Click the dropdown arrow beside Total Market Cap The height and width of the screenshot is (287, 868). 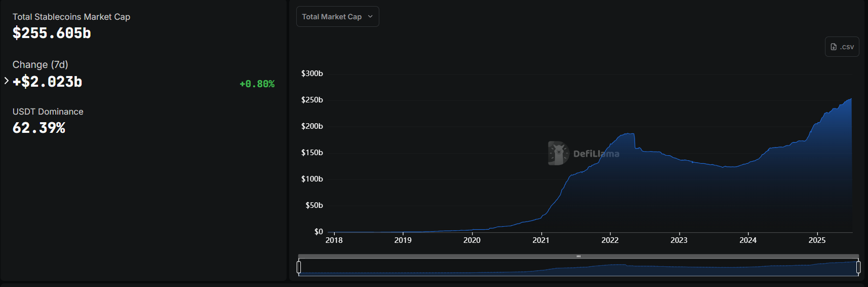pyautogui.click(x=370, y=17)
